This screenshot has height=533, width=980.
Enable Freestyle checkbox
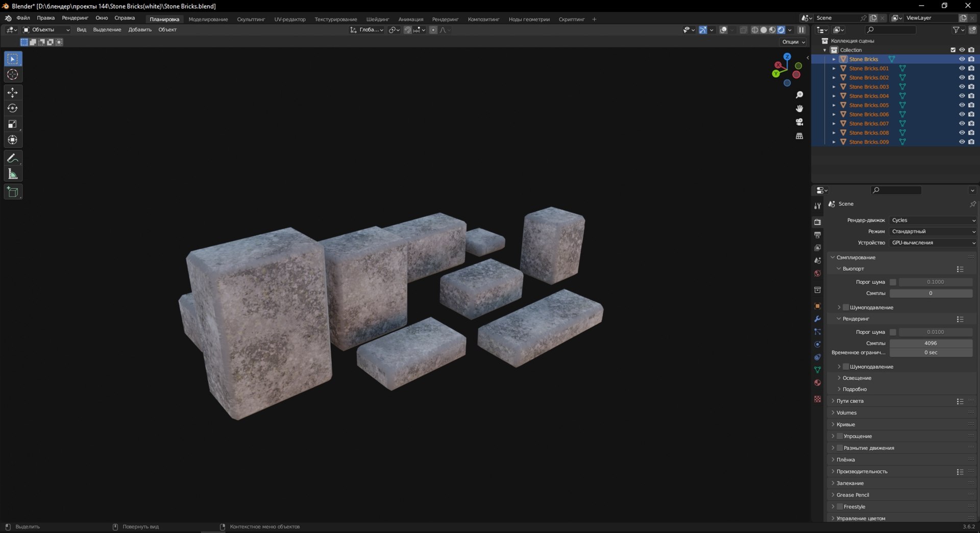[840, 506]
